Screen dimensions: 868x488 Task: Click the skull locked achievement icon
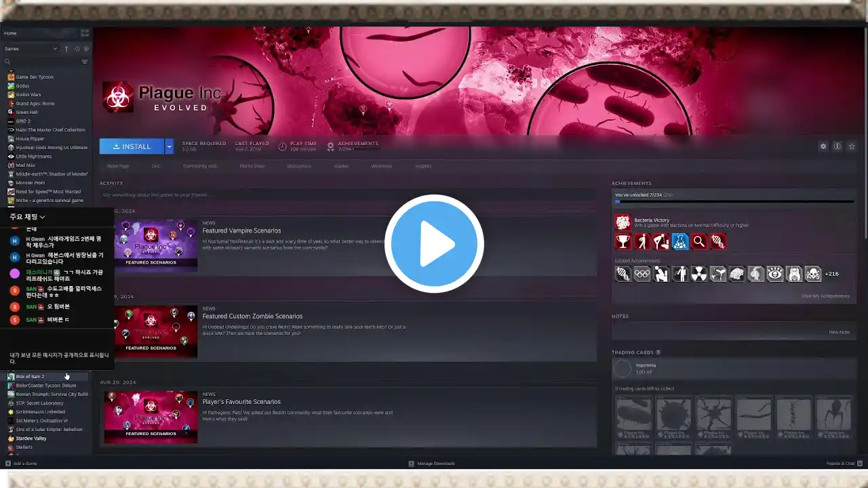(x=812, y=274)
